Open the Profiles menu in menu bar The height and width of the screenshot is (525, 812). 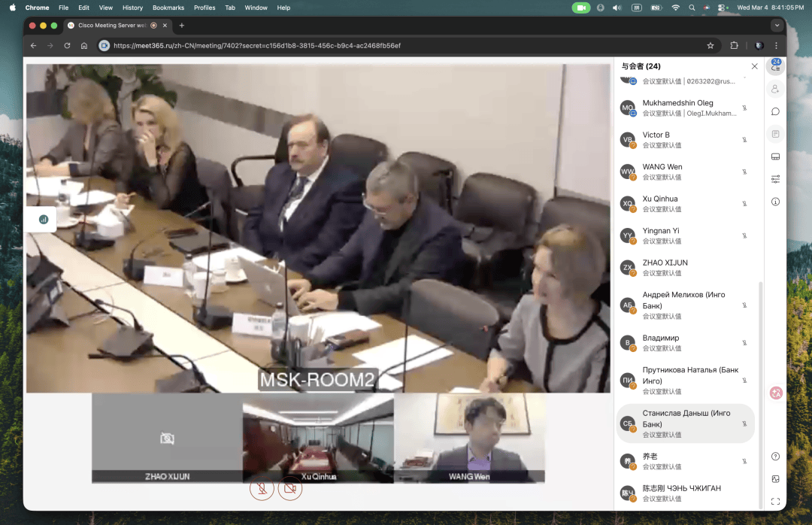click(x=205, y=8)
